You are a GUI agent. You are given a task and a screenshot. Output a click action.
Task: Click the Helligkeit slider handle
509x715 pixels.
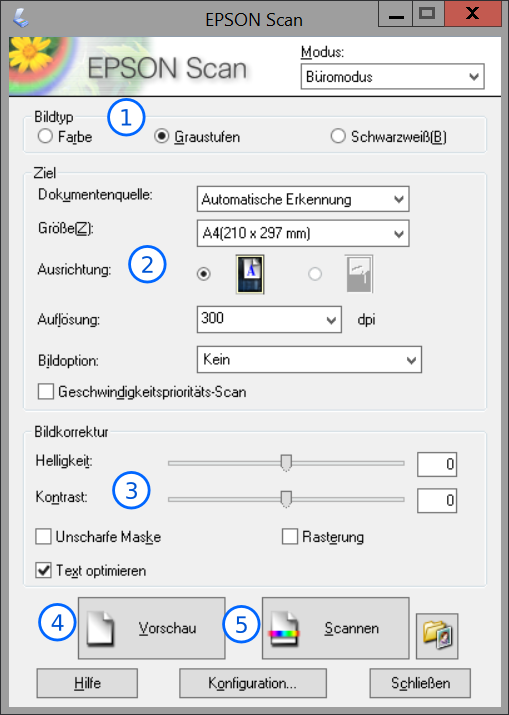click(286, 462)
